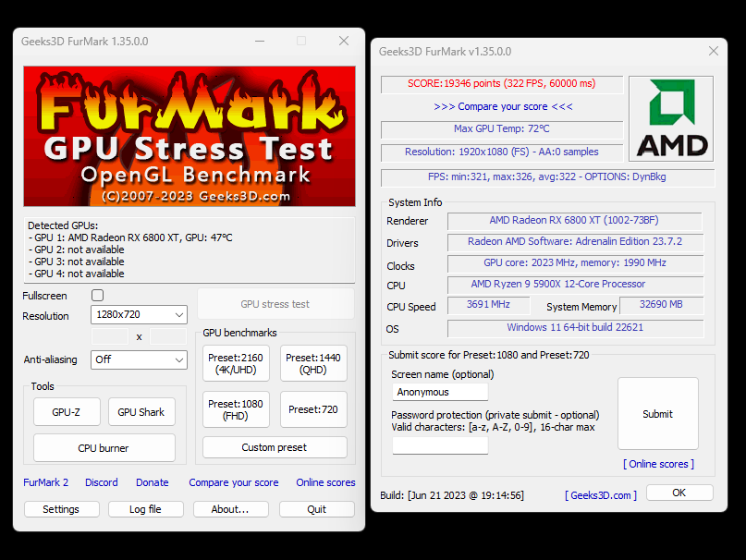Click the CPU Ryzen 9 5900X field
746x560 pixels.
coord(575,285)
